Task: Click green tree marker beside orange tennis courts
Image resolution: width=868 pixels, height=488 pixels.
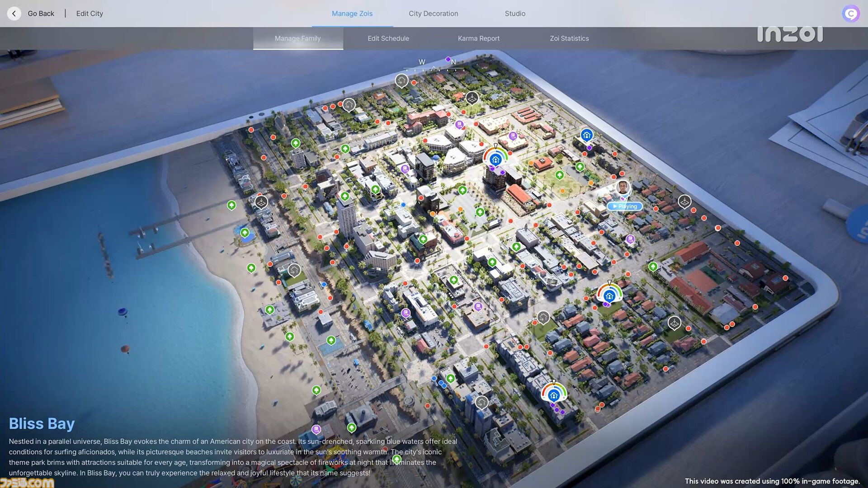Action: 653,267
